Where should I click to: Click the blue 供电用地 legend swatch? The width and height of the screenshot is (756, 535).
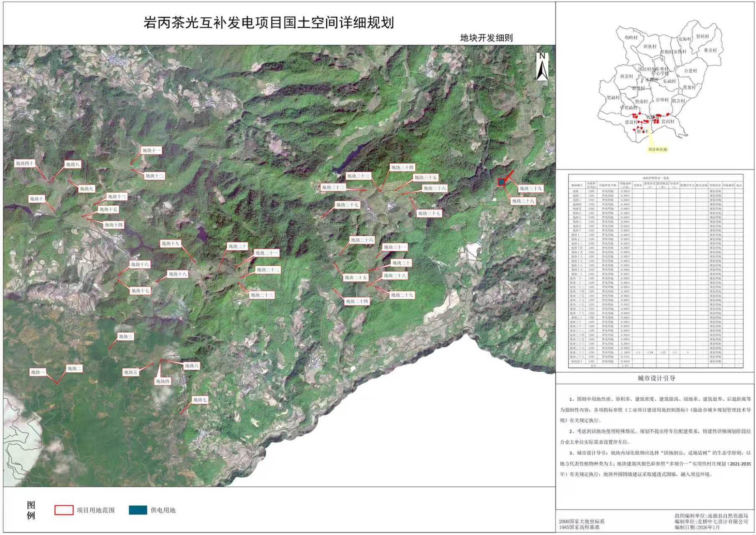coord(138,510)
